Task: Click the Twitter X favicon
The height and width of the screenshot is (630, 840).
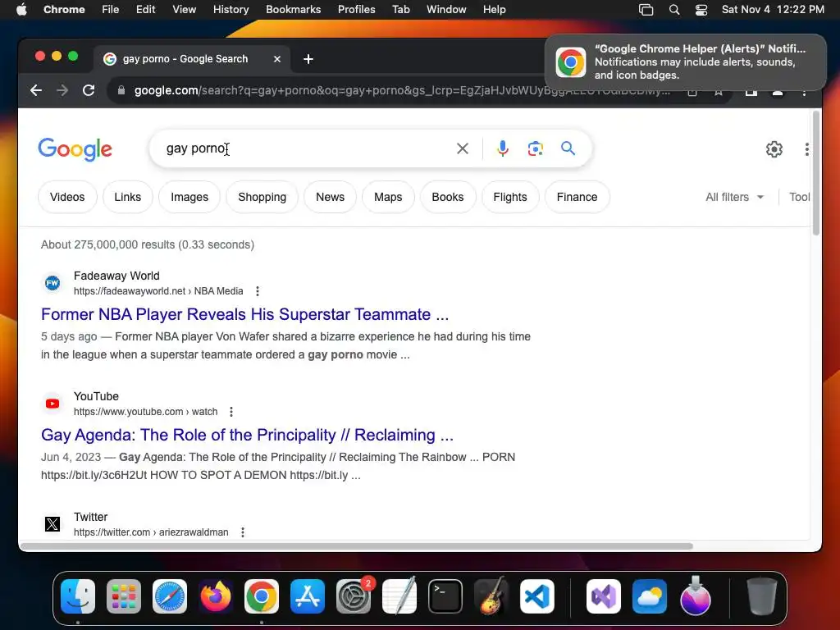Action: point(52,524)
